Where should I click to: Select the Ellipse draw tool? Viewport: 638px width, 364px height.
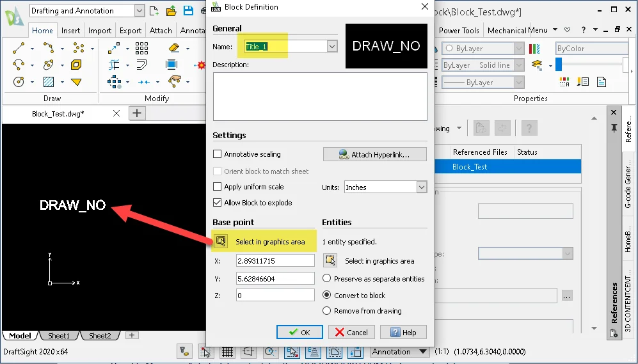(49, 65)
